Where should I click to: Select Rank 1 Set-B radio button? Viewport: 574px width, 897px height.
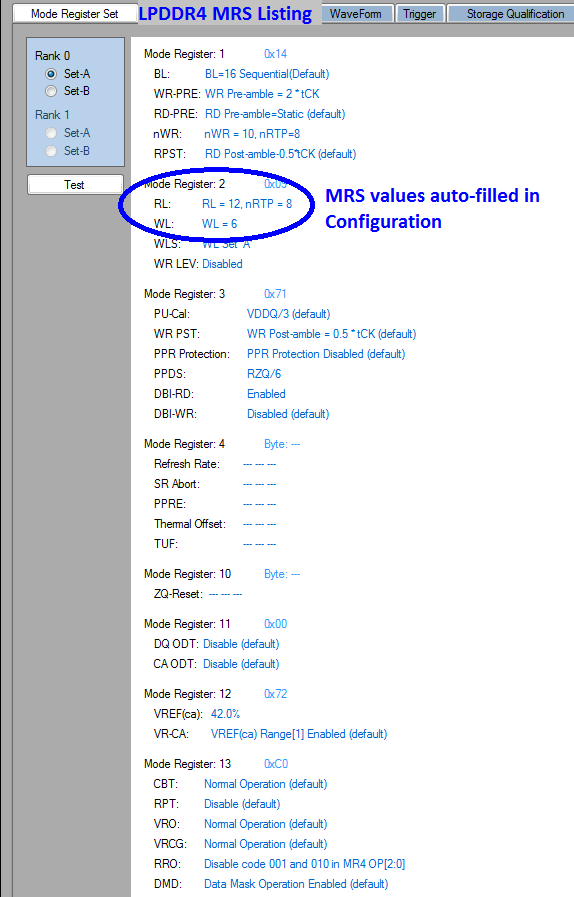(x=51, y=151)
